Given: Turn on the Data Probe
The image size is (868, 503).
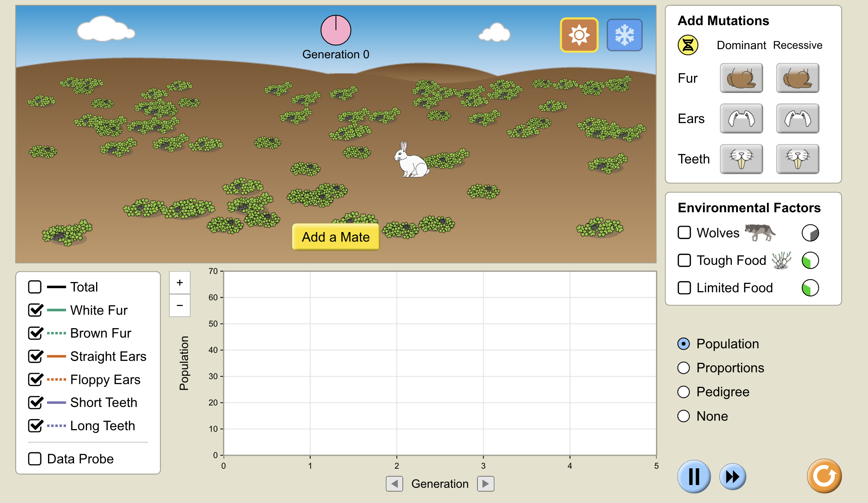Looking at the screenshot, I should click(35, 459).
